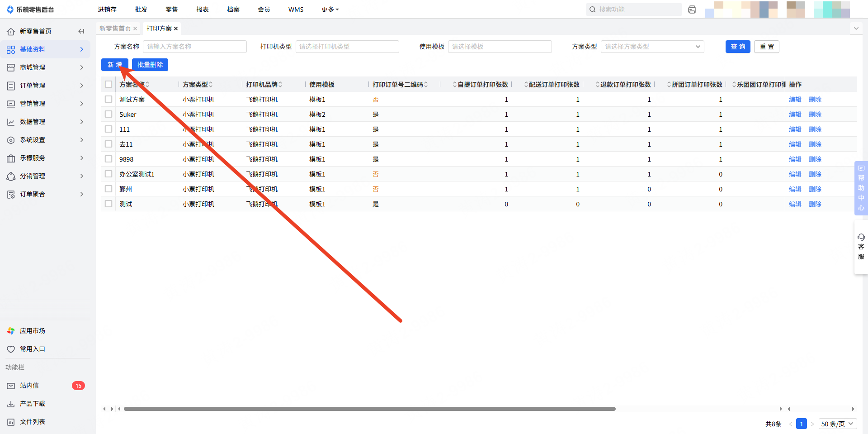Click the 重置 reset button
This screenshot has width=868, height=434.
767,47
